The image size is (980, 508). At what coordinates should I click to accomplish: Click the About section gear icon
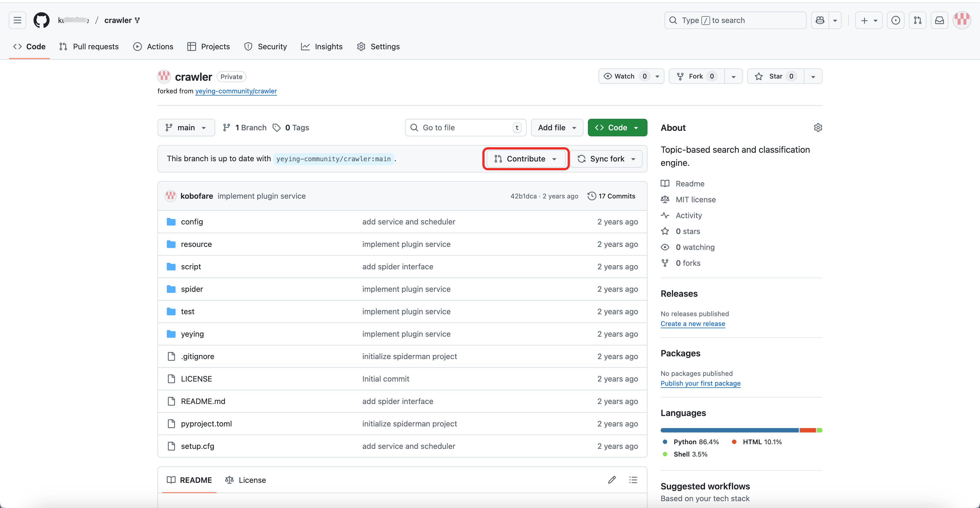click(x=818, y=128)
